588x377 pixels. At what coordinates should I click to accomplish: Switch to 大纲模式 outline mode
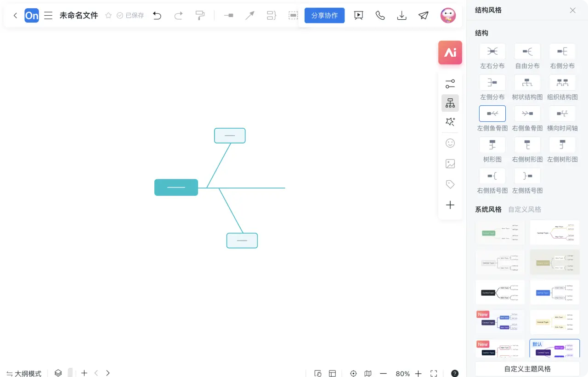pyautogui.click(x=24, y=373)
